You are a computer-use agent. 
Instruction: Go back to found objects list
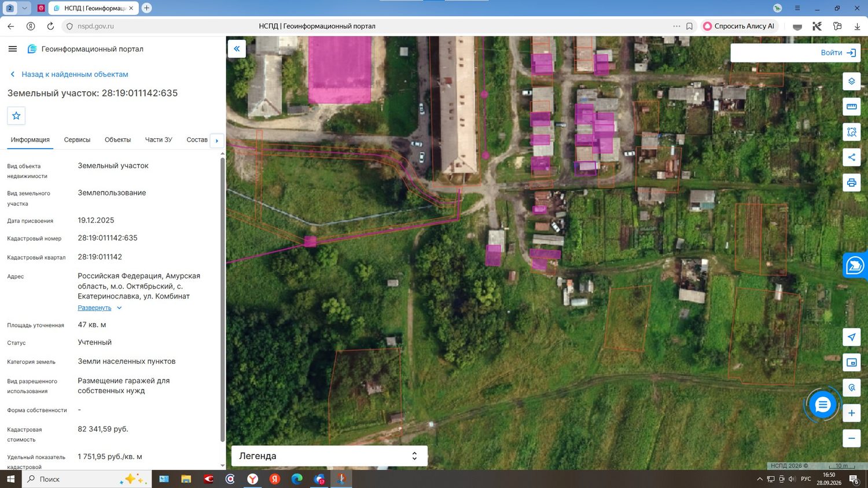(69, 74)
